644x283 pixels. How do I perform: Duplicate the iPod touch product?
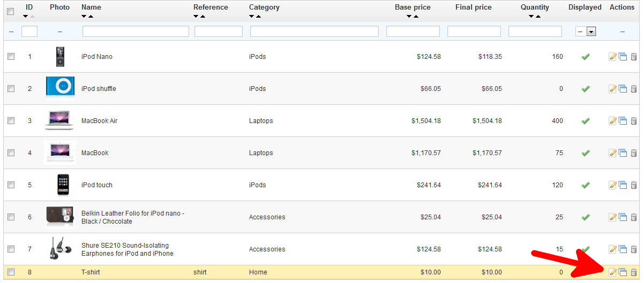tap(623, 185)
